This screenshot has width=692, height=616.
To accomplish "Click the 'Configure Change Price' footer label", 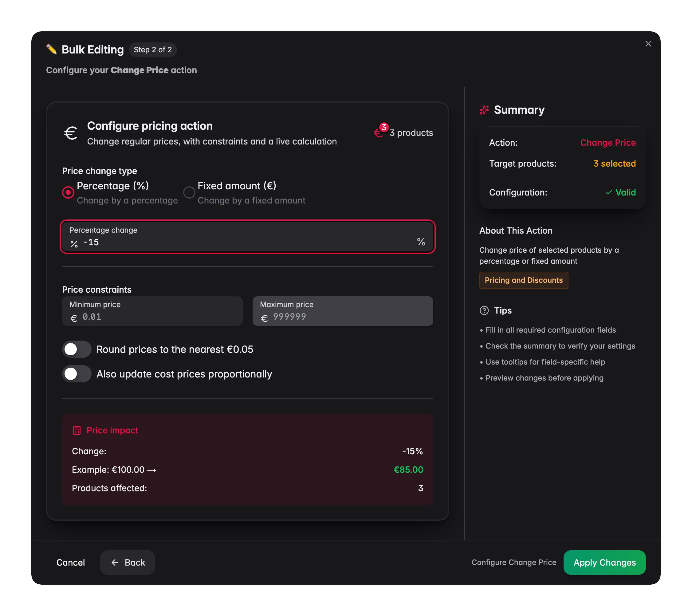I will [513, 562].
